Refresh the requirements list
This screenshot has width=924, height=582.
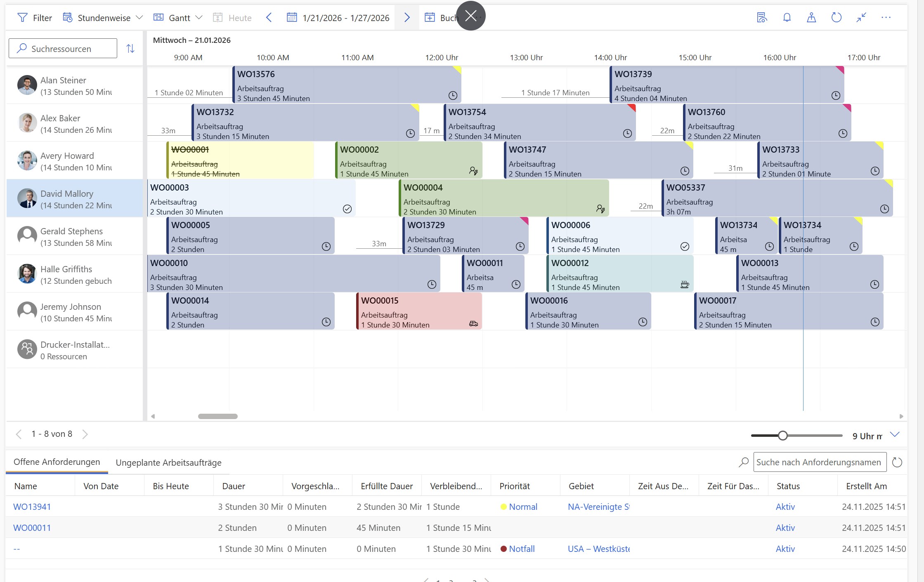tap(897, 462)
